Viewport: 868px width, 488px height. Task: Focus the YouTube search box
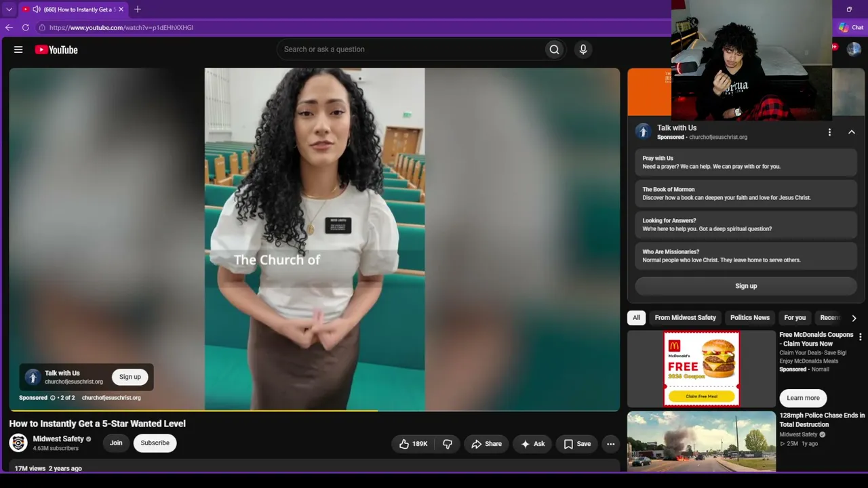(410, 49)
